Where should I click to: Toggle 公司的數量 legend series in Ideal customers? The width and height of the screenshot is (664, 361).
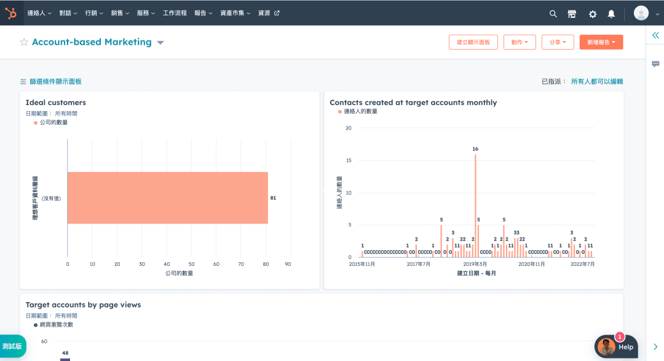click(x=50, y=122)
